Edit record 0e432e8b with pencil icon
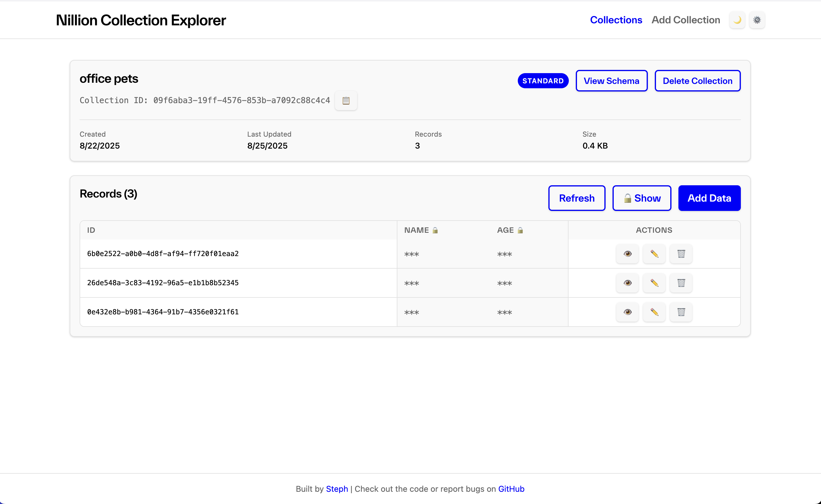This screenshot has width=821, height=504. tap(654, 312)
